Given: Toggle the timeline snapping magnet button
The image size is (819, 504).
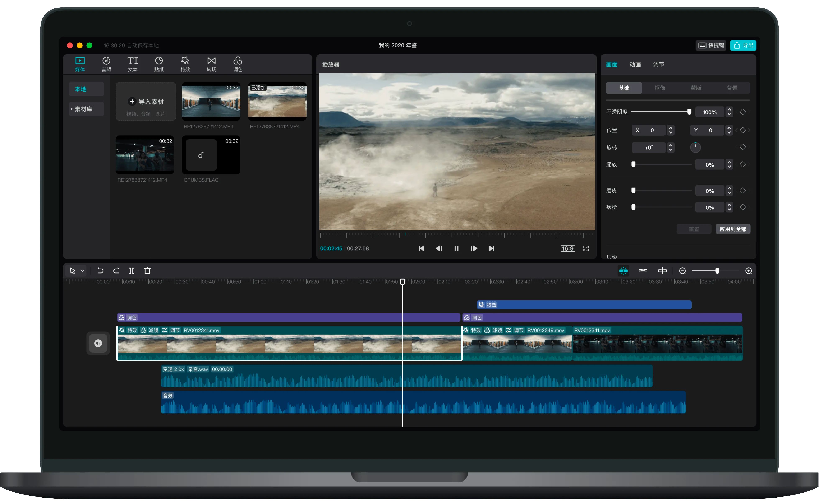Looking at the screenshot, I should [623, 271].
